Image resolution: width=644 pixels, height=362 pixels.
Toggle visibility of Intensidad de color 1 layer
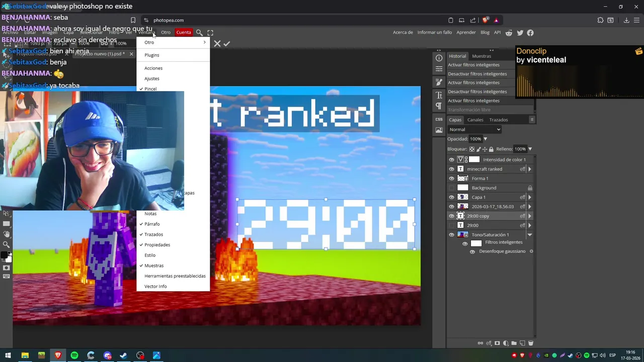coord(451,159)
